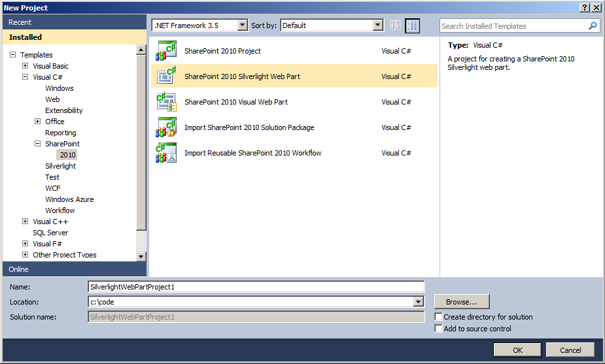Click the Browse... button
Viewport: 605px width, 364px height.
462,302
